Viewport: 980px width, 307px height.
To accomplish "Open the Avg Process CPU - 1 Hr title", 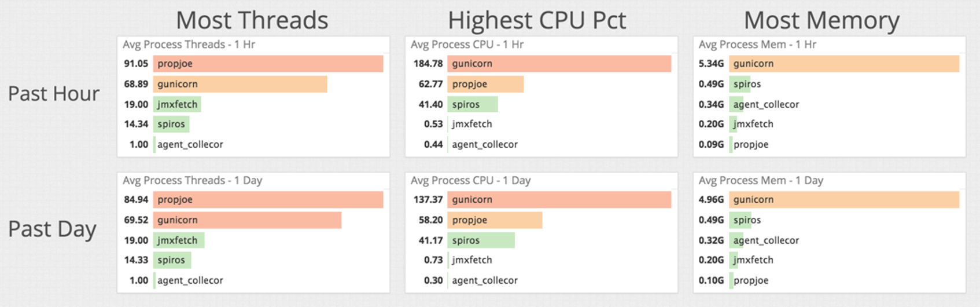I will pyautogui.click(x=467, y=45).
